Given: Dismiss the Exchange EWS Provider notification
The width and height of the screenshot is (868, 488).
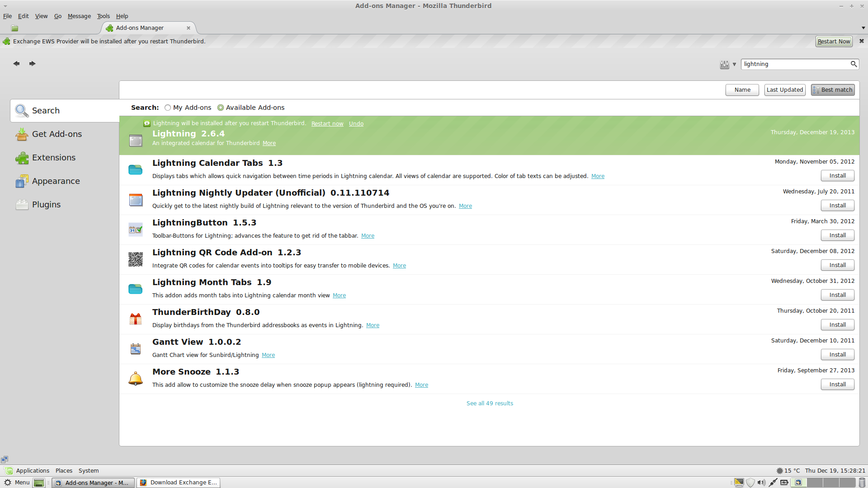Looking at the screenshot, I should pyautogui.click(x=862, y=41).
